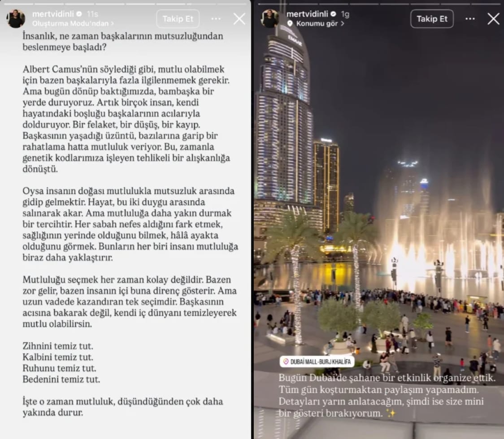Close the Dubai story with the X
This screenshot has height=439, width=504.
pos(493,19)
